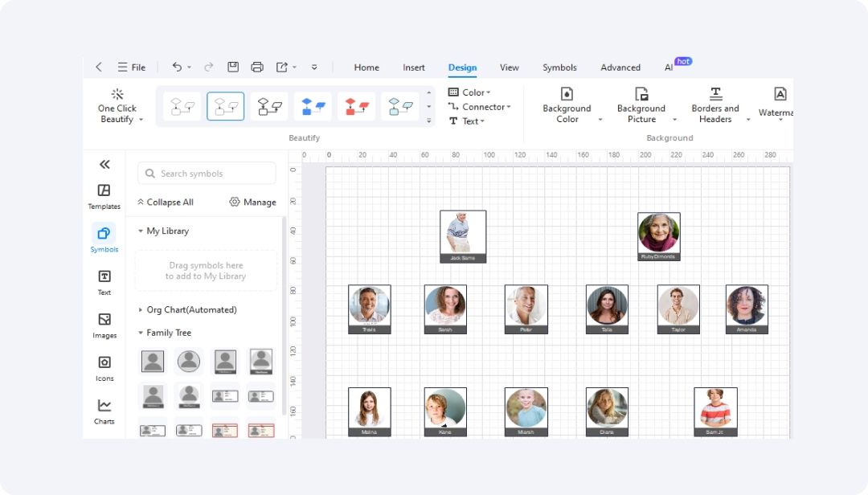Apply the blue beautify theme style
Image resolution: width=868 pixels, height=495 pixels.
click(313, 106)
